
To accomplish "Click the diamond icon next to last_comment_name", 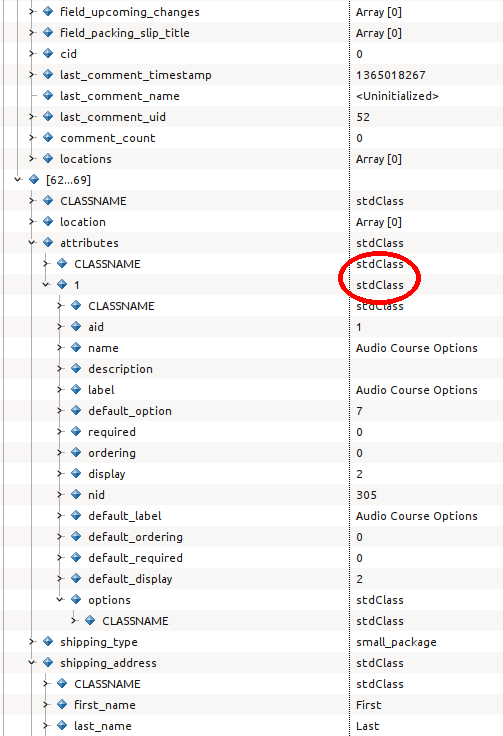I will click(x=48, y=95).
